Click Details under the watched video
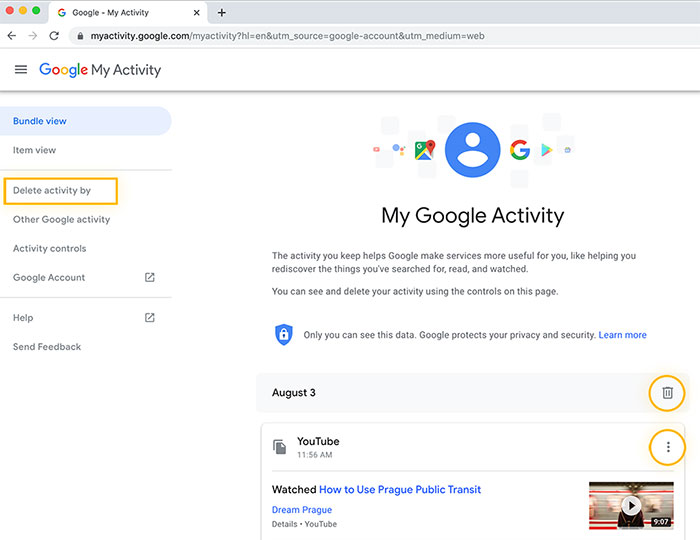Image resolution: width=700 pixels, height=540 pixels. coord(284,524)
